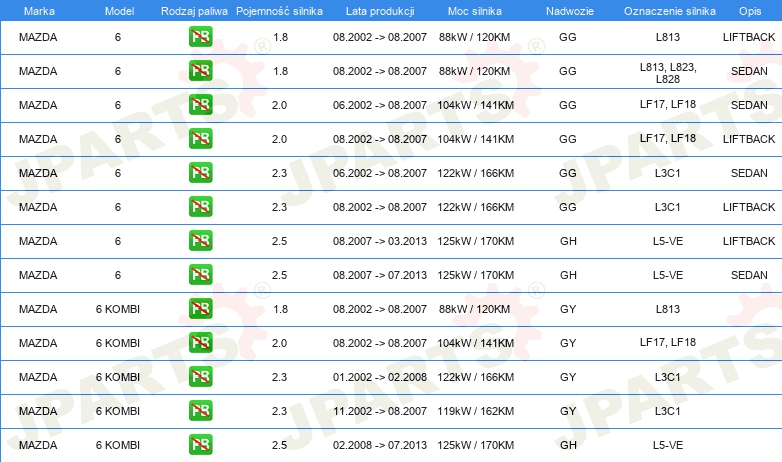782x462 pixels.
Task: Select '88kW / 120KM' in the 6 KOMBI row
Action: pos(474,309)
